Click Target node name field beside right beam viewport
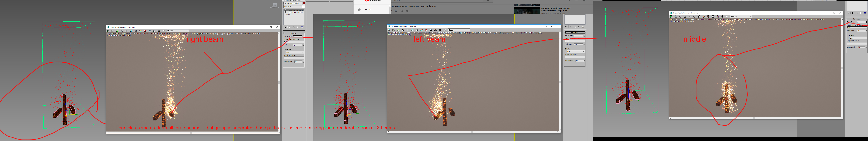The height and width of the screenshot is (141, 868). pos(294,57)
